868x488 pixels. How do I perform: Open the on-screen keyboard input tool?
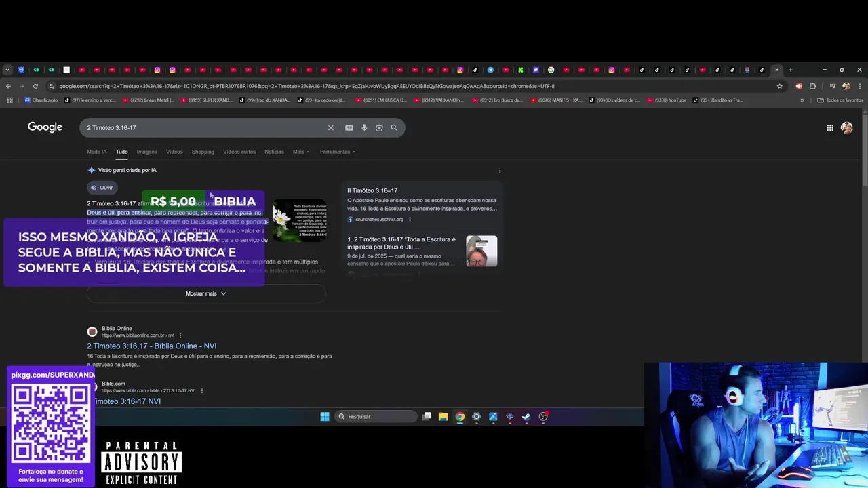(x=349, y=127)
